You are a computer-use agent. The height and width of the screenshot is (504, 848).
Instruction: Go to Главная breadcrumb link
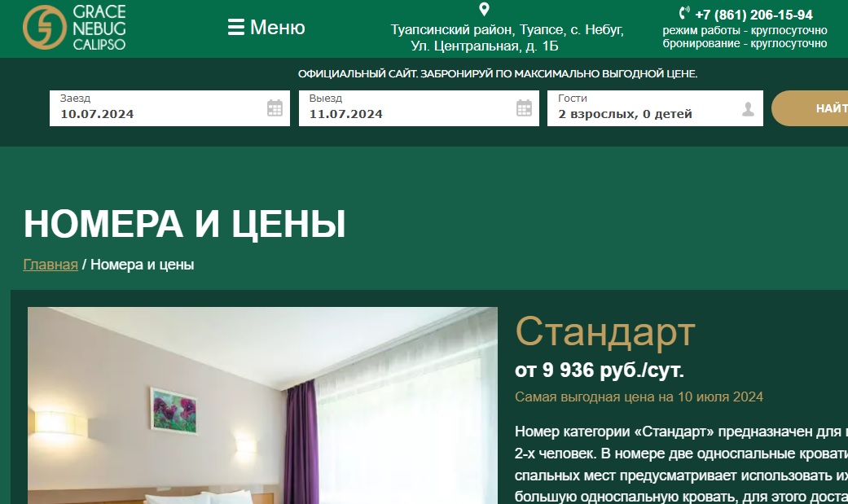click(51, 265)
